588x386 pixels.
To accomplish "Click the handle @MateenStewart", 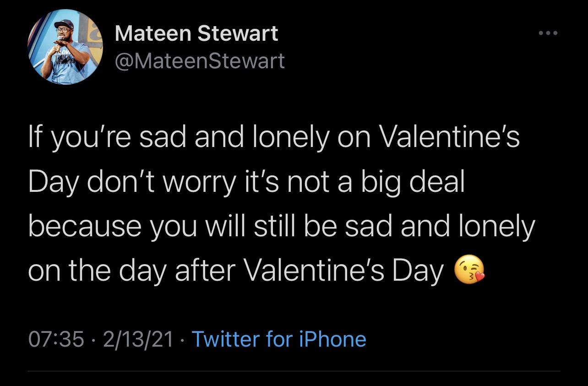I will 201,60.
